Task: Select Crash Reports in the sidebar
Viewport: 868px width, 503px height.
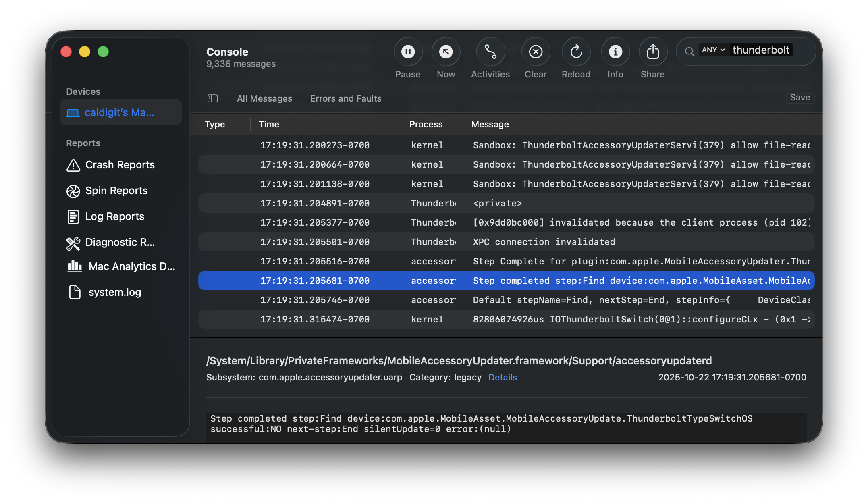Action: 119,164
